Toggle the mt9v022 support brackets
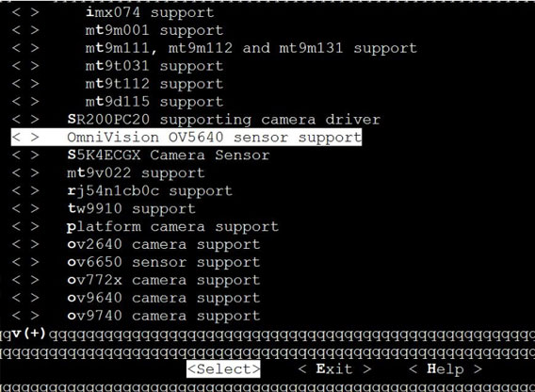Screen dimensions: 535x392 pos(25,172)
